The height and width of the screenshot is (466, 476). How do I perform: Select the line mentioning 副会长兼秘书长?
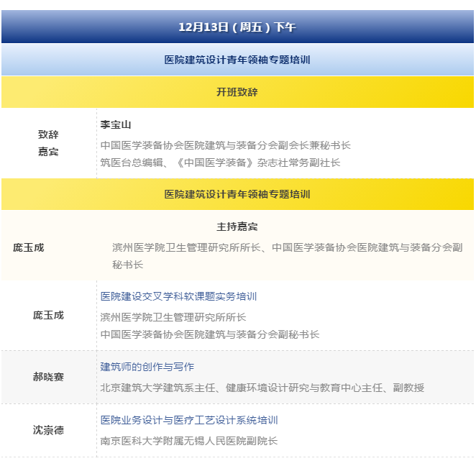coord(225,145)
